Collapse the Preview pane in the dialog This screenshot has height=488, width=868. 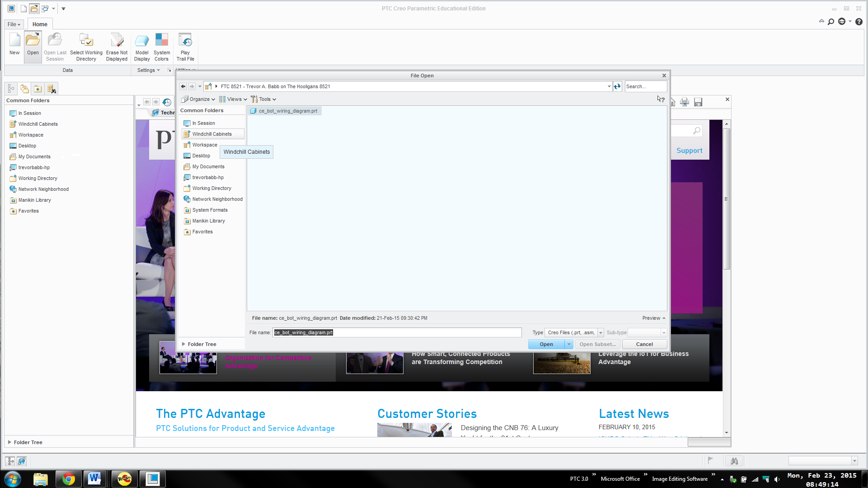[x=652, y=318]
